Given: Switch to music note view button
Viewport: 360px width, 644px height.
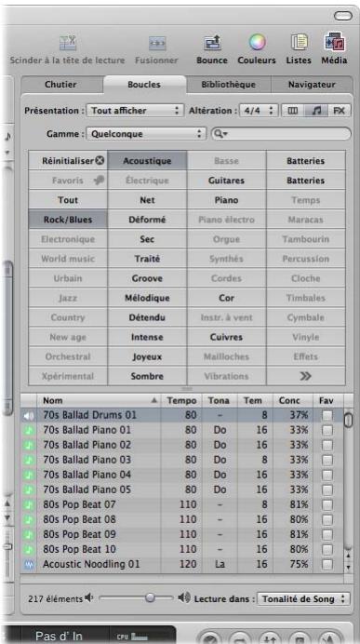Looking at the screenshot, I should pos(316,111).
